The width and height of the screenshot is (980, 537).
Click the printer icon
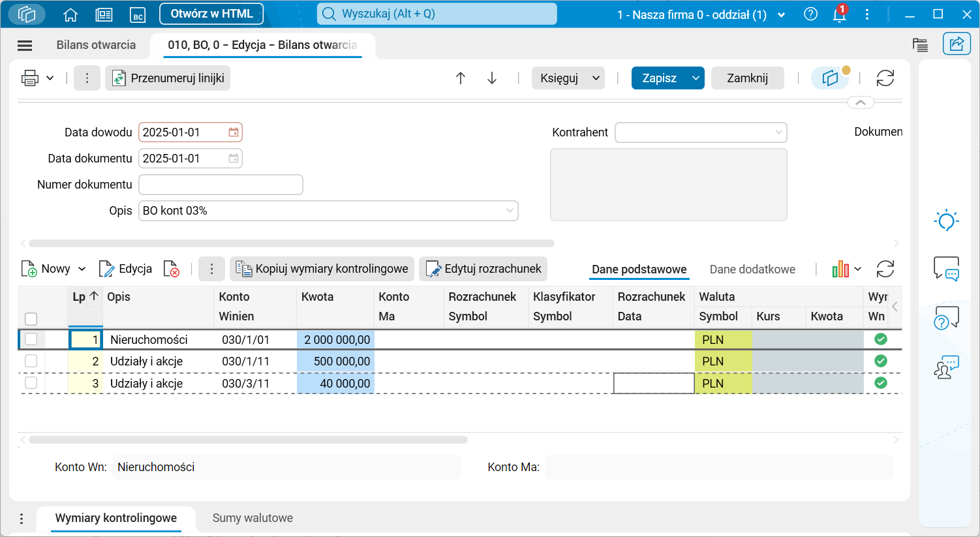[30, 78]
